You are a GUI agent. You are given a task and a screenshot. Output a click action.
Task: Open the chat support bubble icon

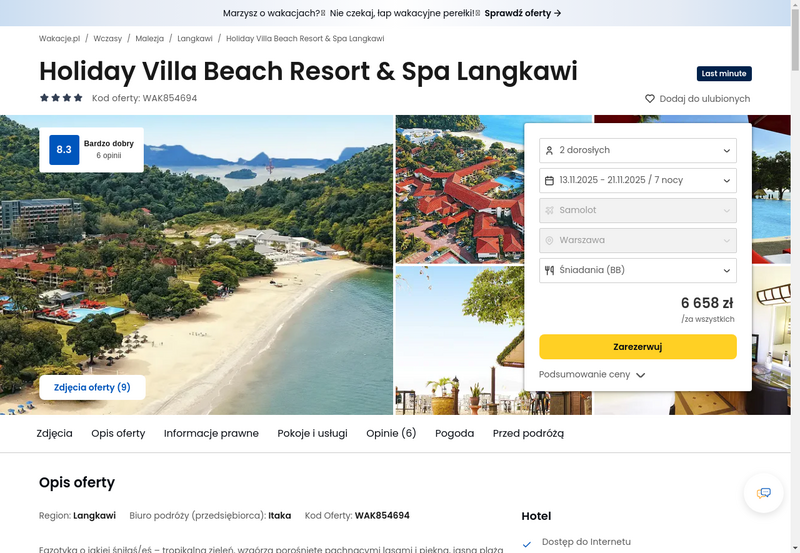(763, 493)
